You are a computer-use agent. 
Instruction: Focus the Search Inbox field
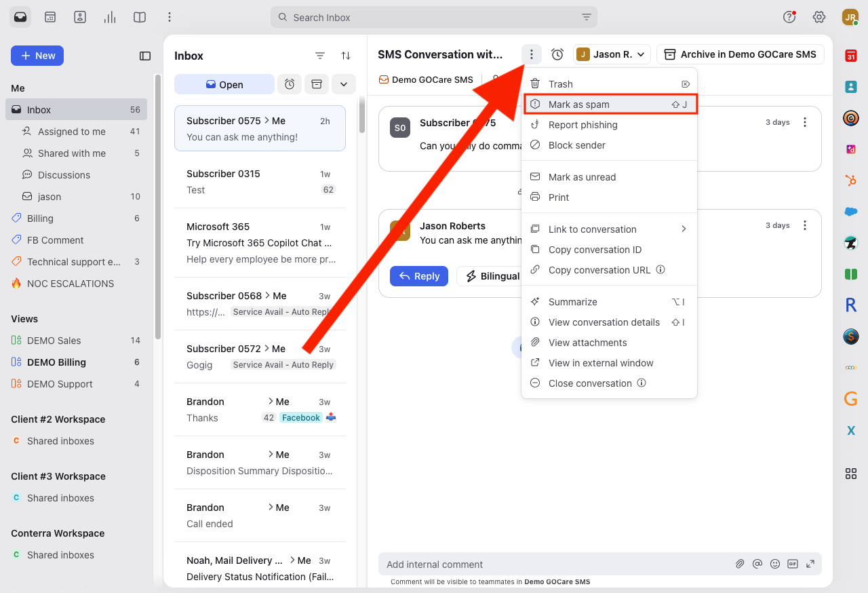[434, 18]
